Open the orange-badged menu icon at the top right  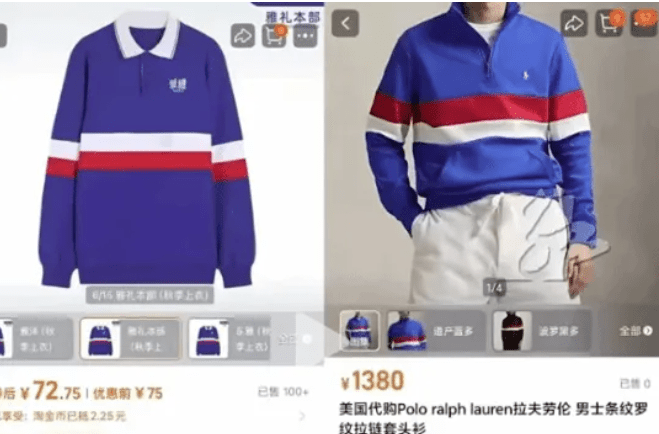pyautogui.click(x=645, y=24)
